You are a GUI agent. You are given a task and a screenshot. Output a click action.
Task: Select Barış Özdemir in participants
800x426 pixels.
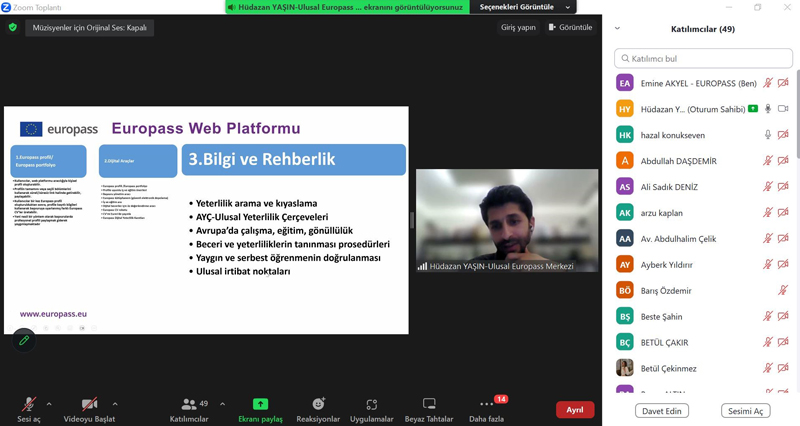tap(703, 290)
